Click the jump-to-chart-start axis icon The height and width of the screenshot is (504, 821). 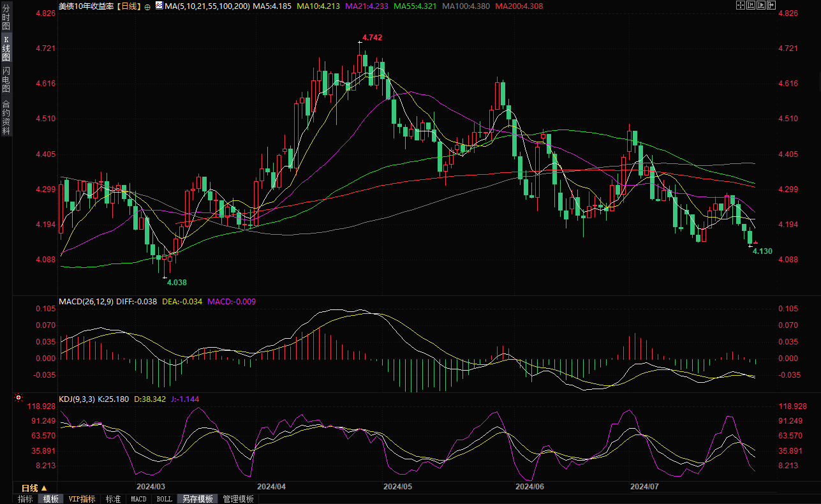pyautogui.click(x=751, y=5)
